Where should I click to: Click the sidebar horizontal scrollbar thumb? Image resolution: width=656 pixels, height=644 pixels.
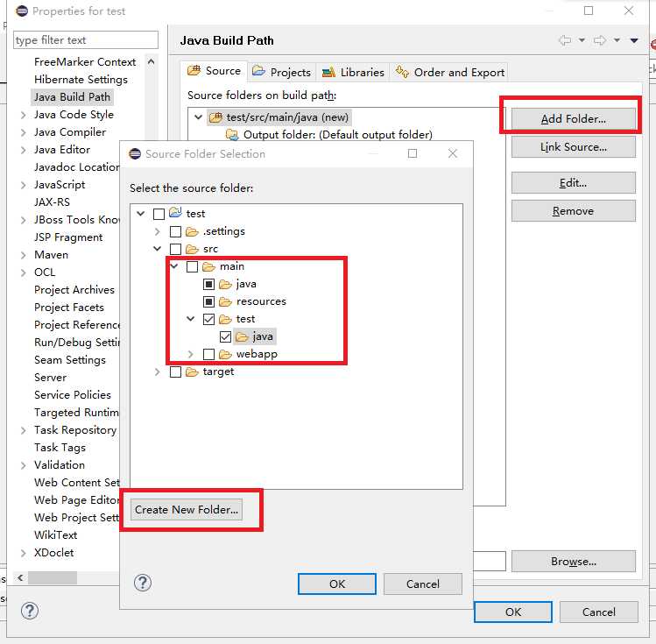(53, 578)
